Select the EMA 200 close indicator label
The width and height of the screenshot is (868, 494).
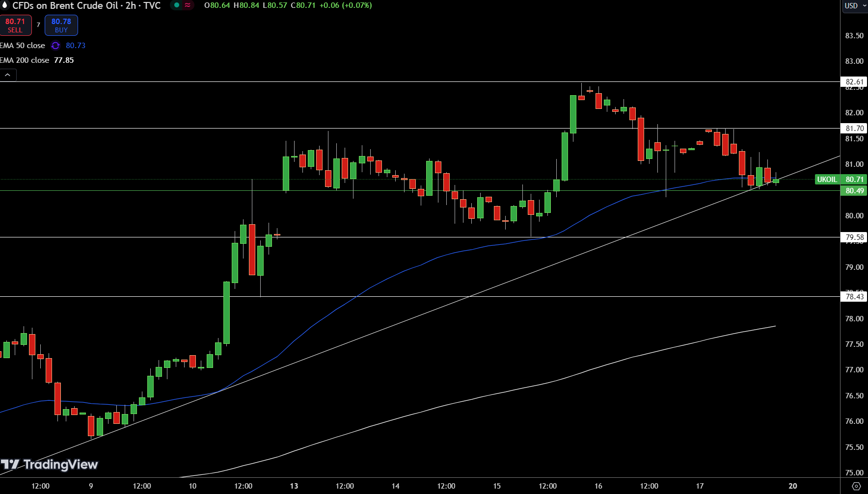25,60
